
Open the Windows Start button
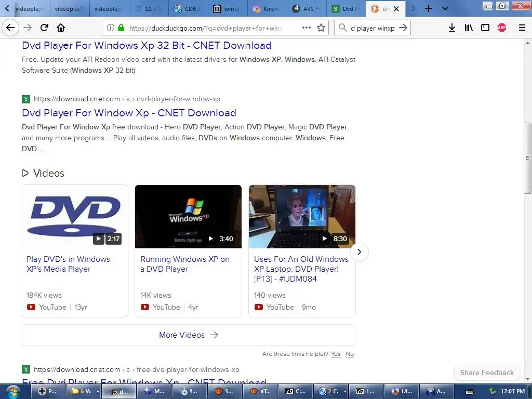(13, 392)
